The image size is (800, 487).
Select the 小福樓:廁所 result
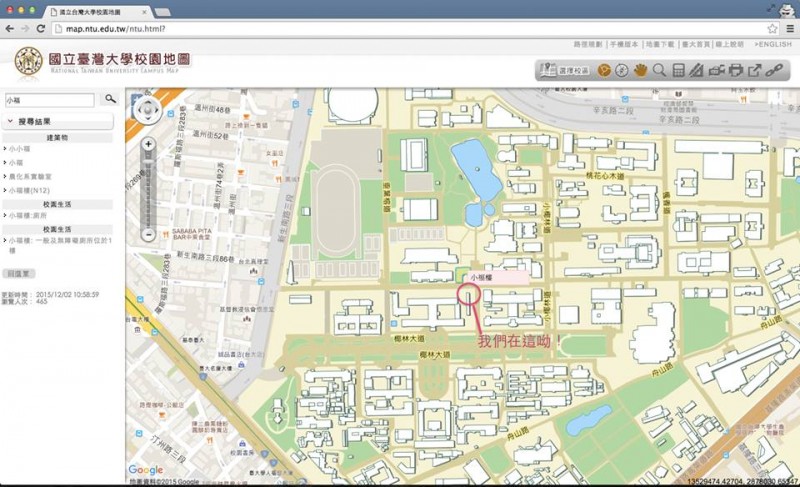28,215
